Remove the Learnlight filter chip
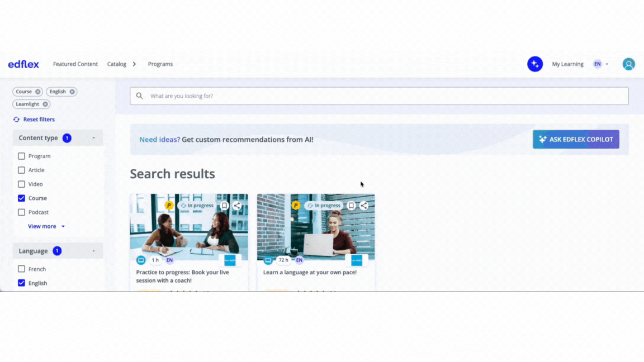This screenshot has width=644, height=362. tap(45, 104)
